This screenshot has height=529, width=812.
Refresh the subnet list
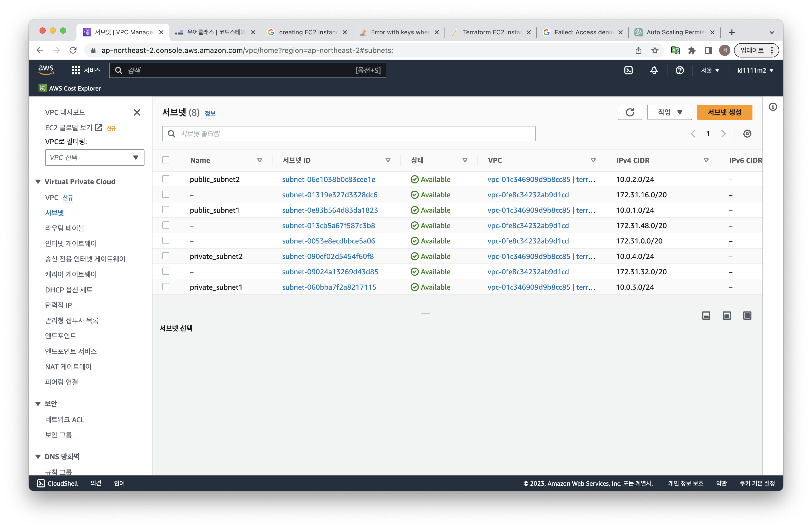pos(630,112)
